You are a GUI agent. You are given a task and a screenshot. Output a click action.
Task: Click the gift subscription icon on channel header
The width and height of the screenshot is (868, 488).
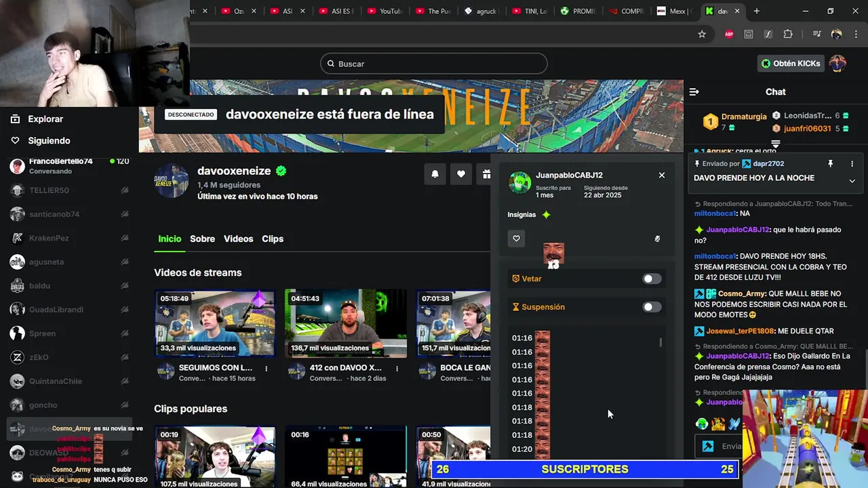(x=486, y=174)
